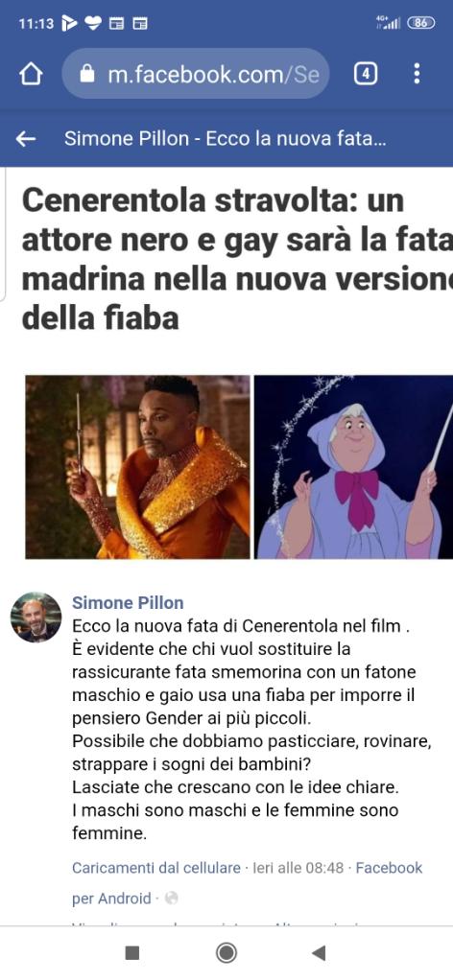Screen dimensions: 453x980
Task: Tap the m.facebook.com address bar
Action: point(195,75)
